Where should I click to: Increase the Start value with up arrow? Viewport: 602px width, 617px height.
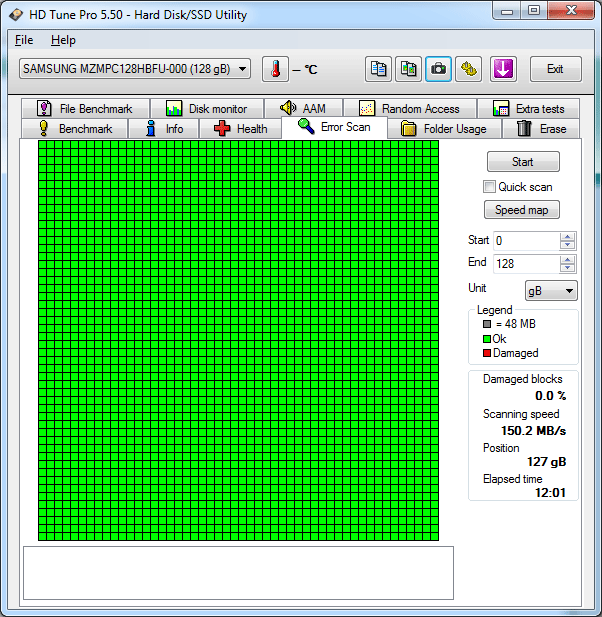pos(567,237)
